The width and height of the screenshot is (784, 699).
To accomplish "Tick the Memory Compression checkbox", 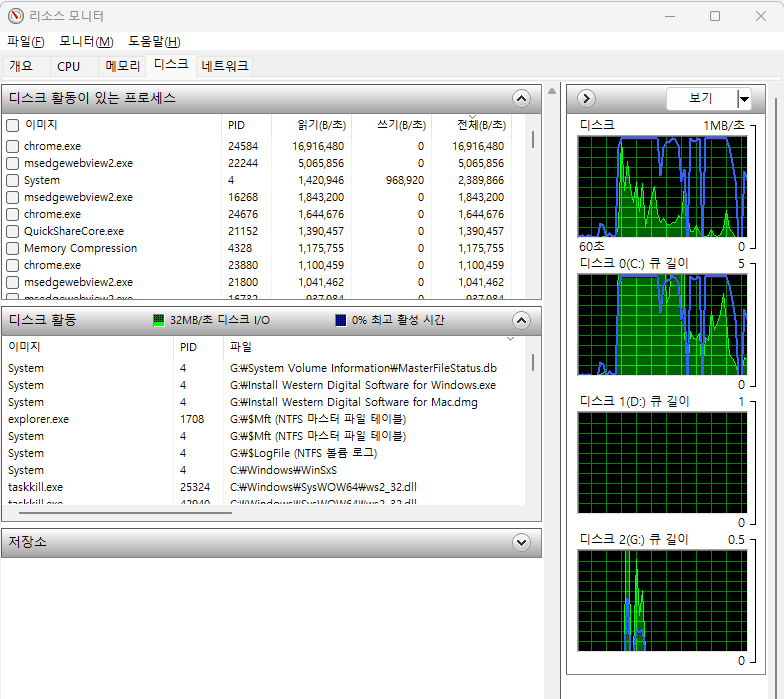I will [x=12, y=248].
